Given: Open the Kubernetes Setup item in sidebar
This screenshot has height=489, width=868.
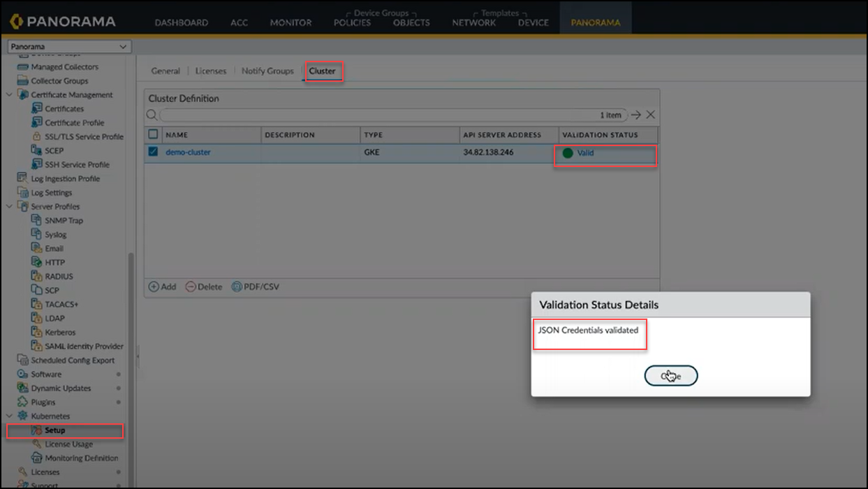Looking at the screenshot, I should coord(54,430).
